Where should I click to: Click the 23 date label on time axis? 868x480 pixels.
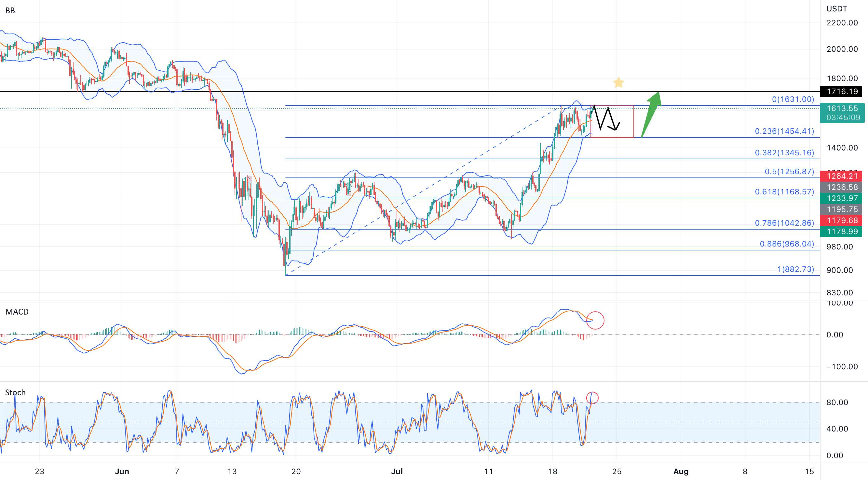point(39,472)
